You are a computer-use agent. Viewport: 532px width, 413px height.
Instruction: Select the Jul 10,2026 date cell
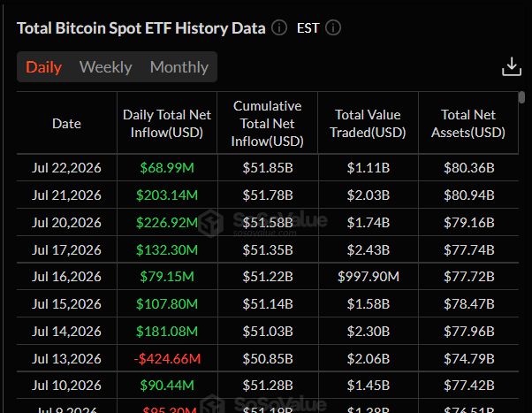pyautogui.click(x=66, y=386)
